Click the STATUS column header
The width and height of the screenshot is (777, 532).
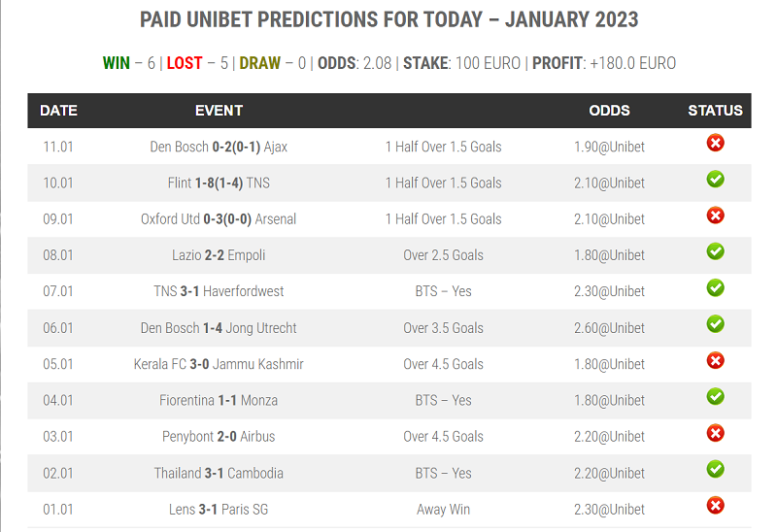pyautogui.click(x=715, y=111)
